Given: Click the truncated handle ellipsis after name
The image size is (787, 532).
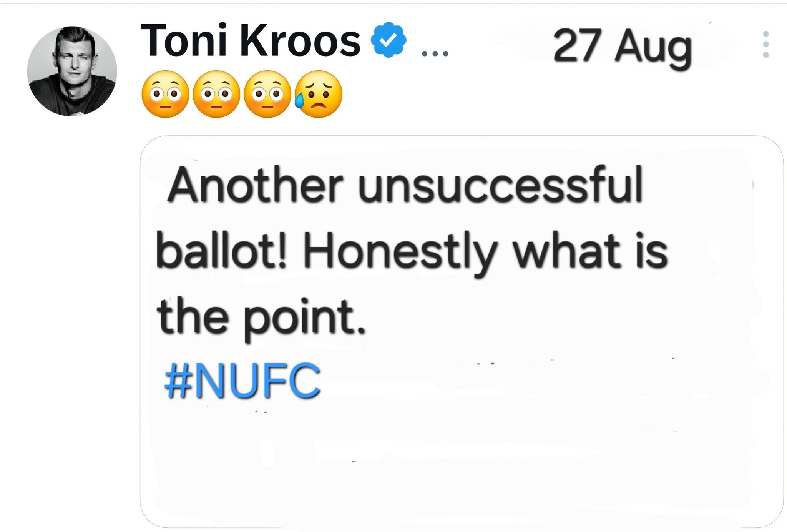Looking at the screenshot, I should [x=435, y=53].
